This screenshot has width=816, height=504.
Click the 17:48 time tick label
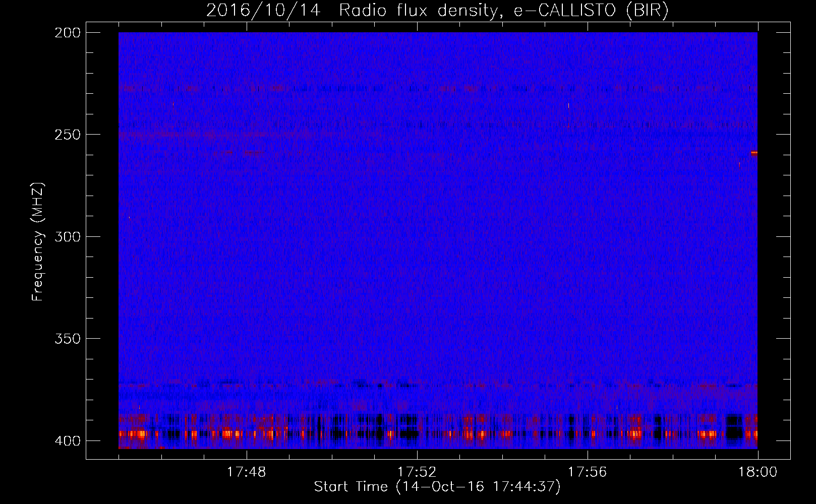click(246, 472)
